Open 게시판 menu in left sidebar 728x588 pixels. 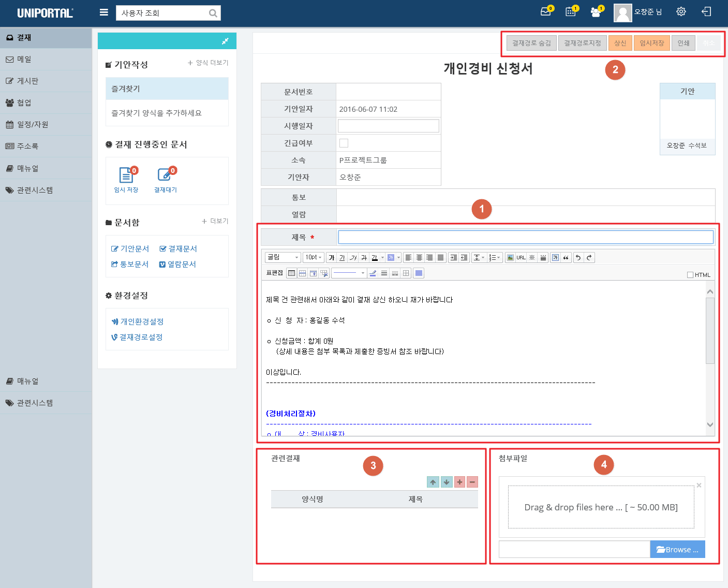coord(46,81)
